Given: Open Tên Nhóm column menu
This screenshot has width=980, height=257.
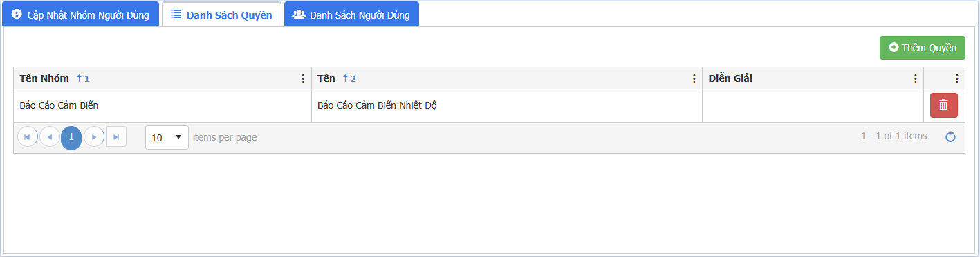Looking at the screenshot, I should click(x=303, y=78).
